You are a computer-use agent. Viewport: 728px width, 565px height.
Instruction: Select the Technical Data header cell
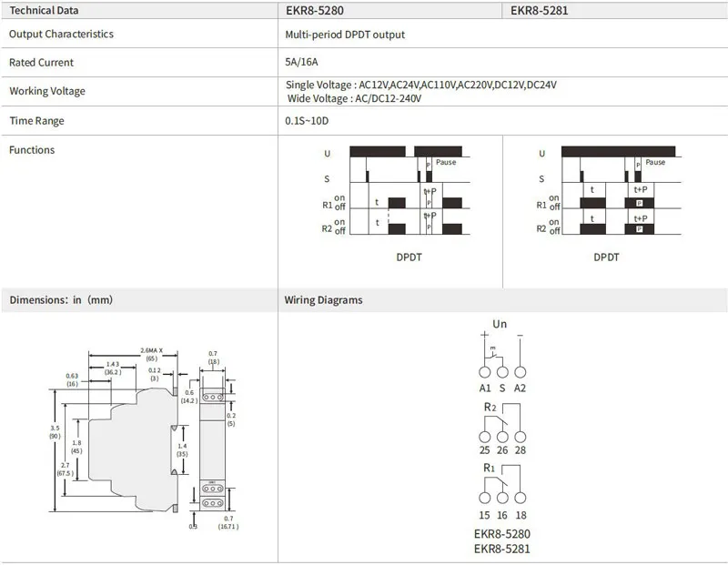click(x=44, y=11)
